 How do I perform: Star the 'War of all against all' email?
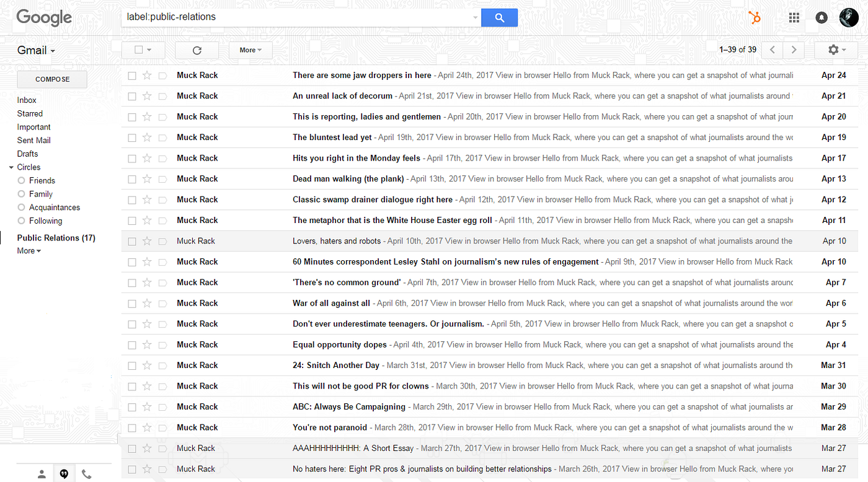click(x=147, y=304)
